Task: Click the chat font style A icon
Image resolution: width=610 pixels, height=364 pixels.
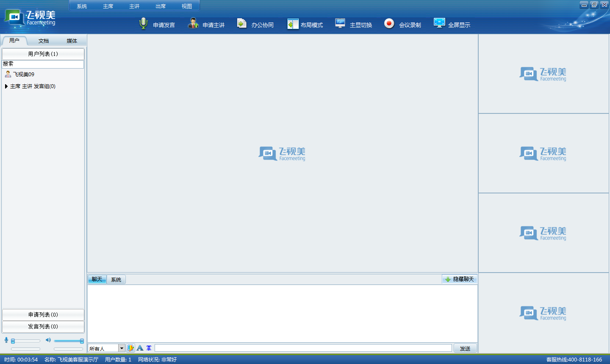Action: coord(140,348)
